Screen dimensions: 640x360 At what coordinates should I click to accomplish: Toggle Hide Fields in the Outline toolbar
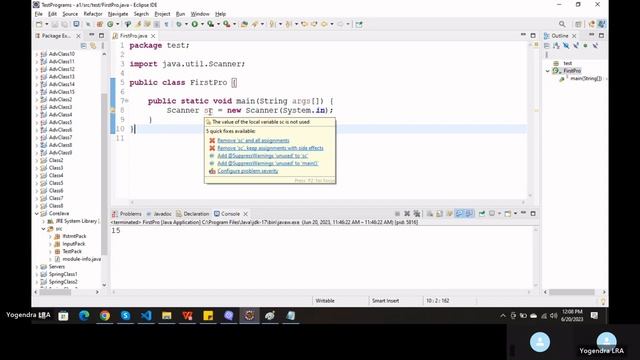coord(566,46)
